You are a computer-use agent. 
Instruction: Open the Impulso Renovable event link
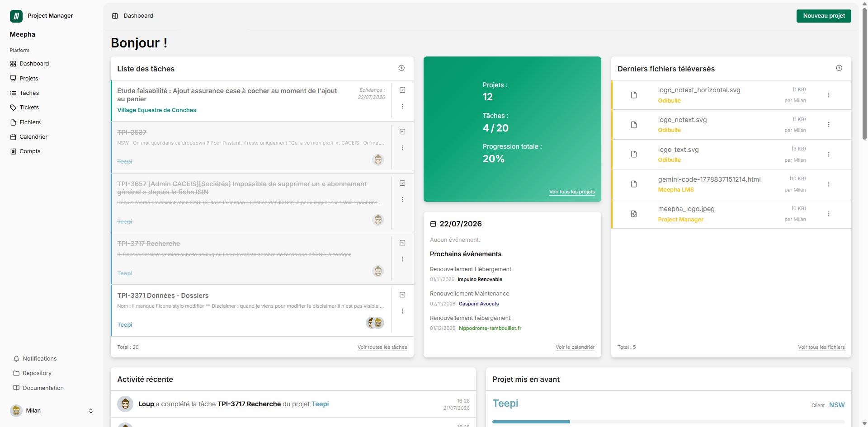pos(480,279)
